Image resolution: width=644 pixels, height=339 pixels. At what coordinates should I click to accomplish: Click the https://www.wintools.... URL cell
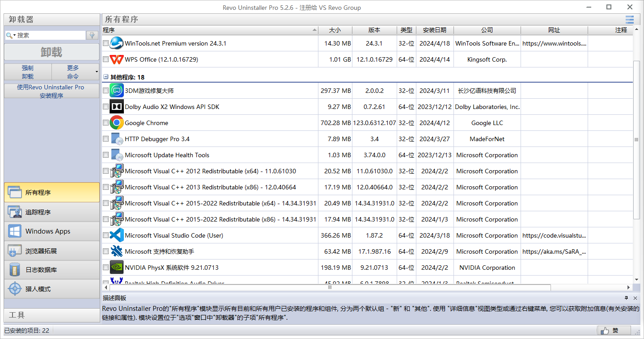(554, 43)
